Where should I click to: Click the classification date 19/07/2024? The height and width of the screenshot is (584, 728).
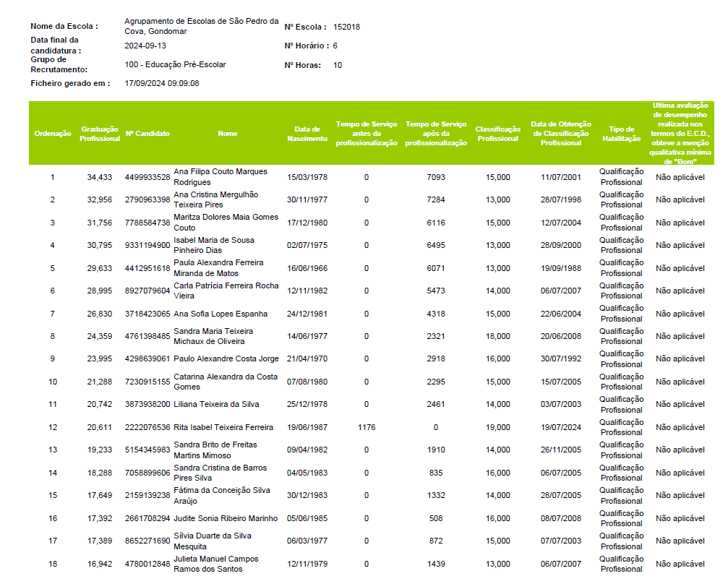tap(560, 428)
